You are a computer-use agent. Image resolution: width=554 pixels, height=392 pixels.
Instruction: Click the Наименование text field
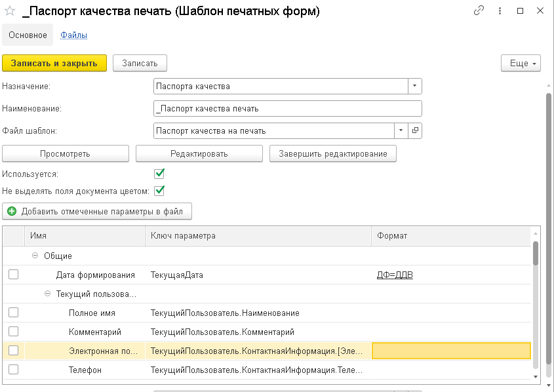click(x=287, y=109)
